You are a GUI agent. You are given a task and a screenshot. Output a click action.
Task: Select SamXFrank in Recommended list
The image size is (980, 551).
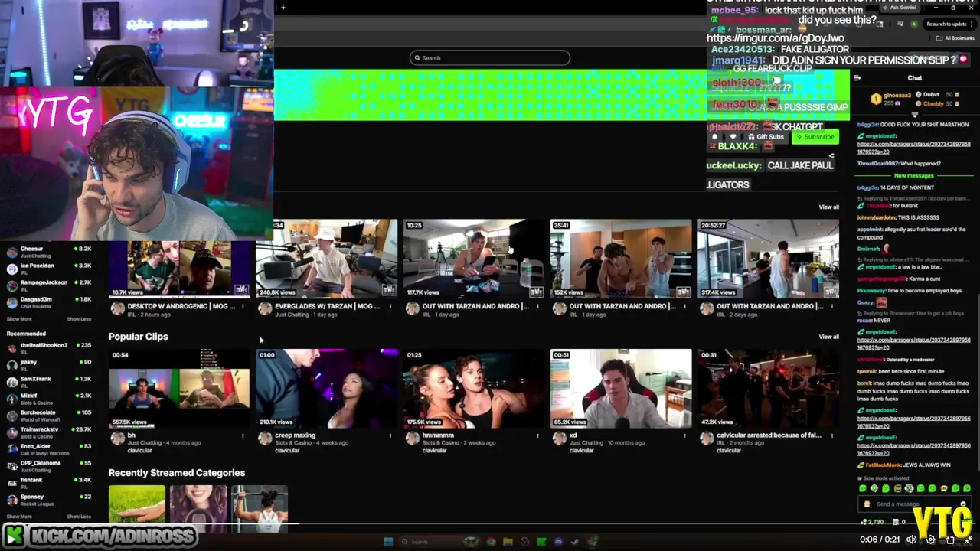[49, 381]
